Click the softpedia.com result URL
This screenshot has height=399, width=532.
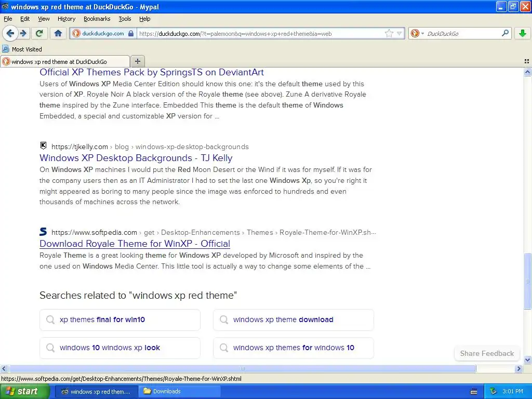click(214, 232)
